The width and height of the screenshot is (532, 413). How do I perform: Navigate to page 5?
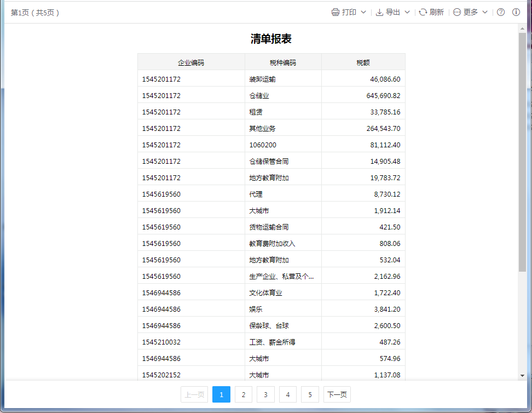pyautogui.click(x=310, y=394)
